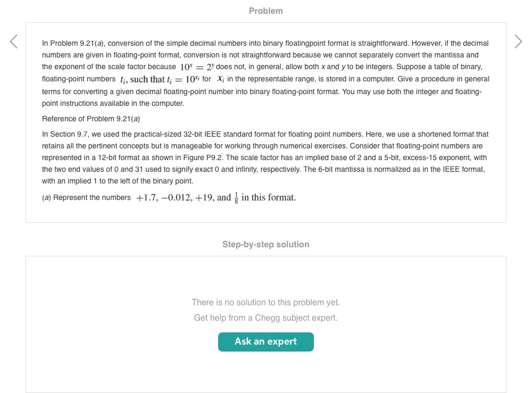Click '(a) Represent the numbers' text

(x=87, y=198)
